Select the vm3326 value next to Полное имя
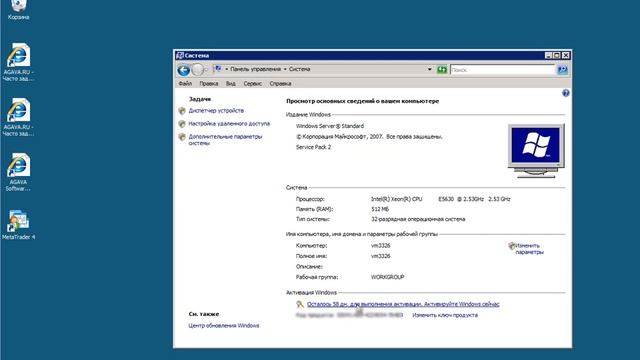The height and width of the screenshot is (360, 640). (x=380, y=256)
